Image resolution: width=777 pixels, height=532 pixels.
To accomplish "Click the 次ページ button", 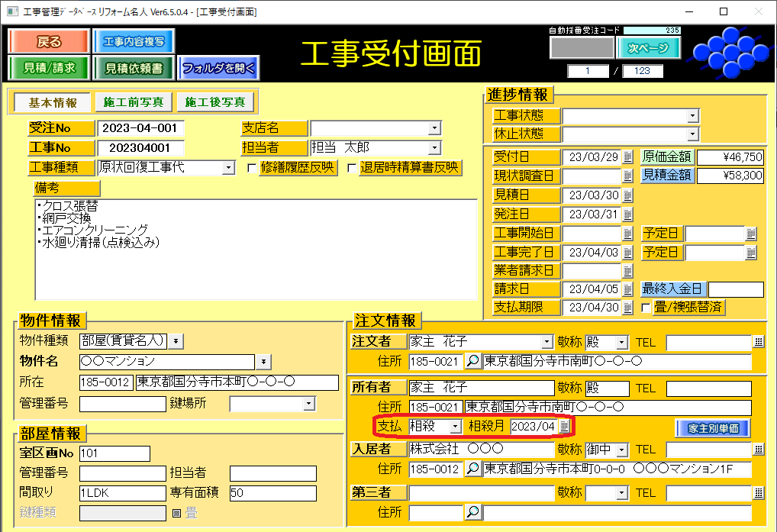I will pos(648,48).
